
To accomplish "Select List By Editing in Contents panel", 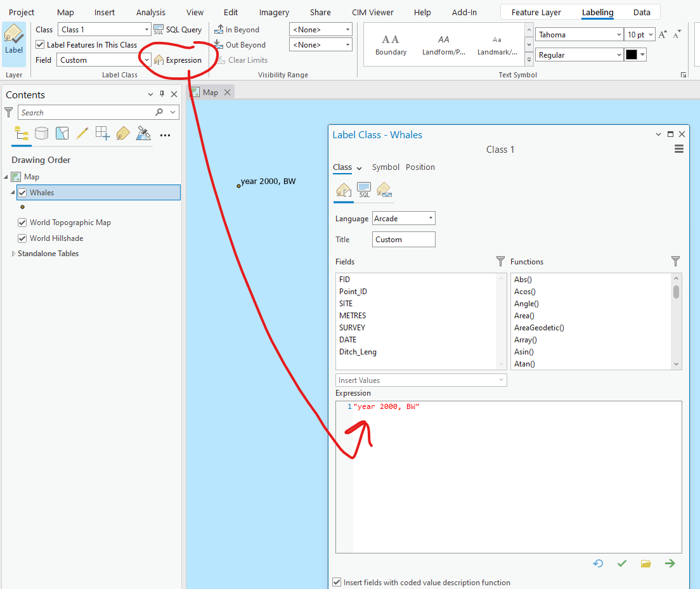I will [81, 133].
